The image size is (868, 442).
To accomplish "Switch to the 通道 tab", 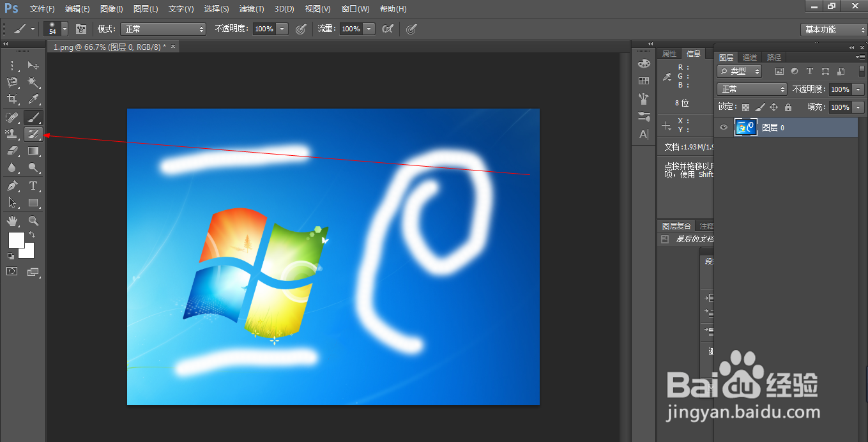I will [750, 57].
